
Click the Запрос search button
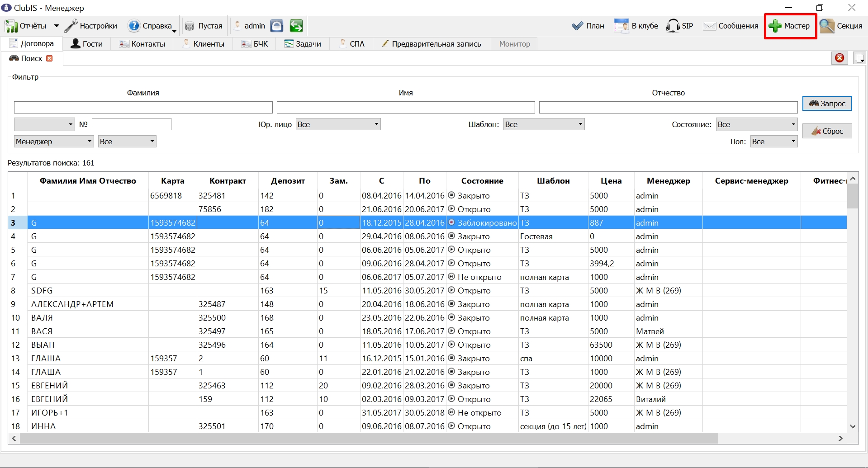pyautogui.click(x=827, y=104)
